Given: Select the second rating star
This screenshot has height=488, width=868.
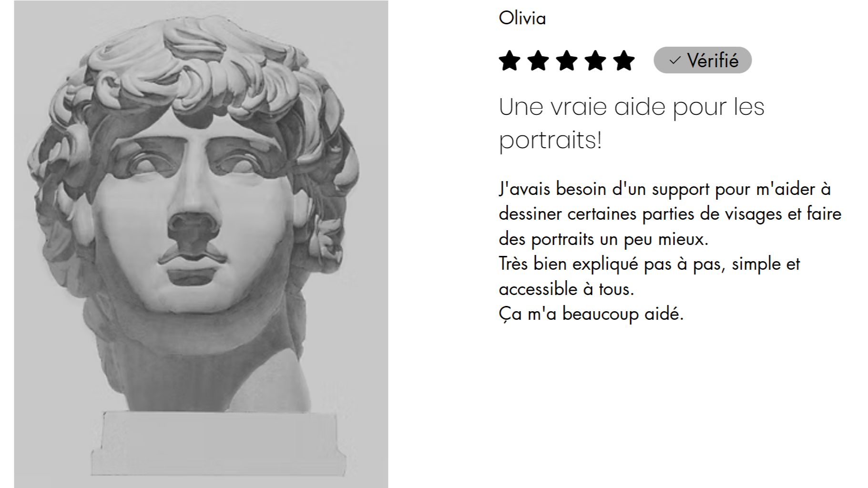Looking at the screenshot, I should (x=538, y=61).
